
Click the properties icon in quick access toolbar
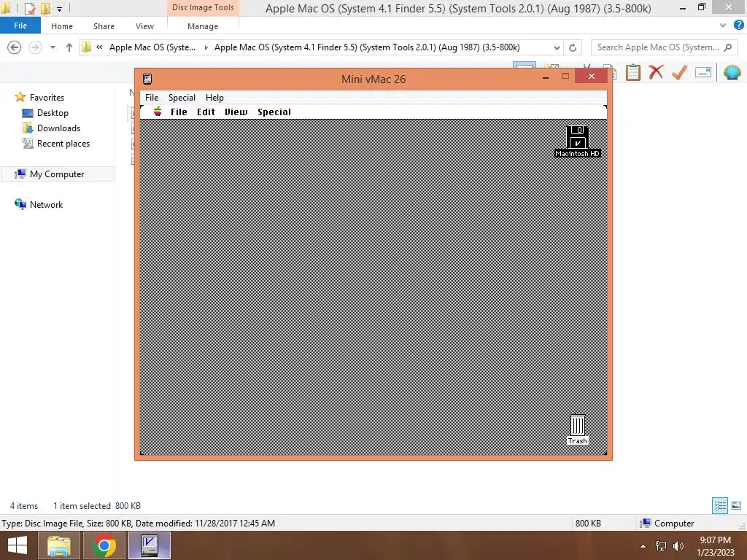click(29, 8)
